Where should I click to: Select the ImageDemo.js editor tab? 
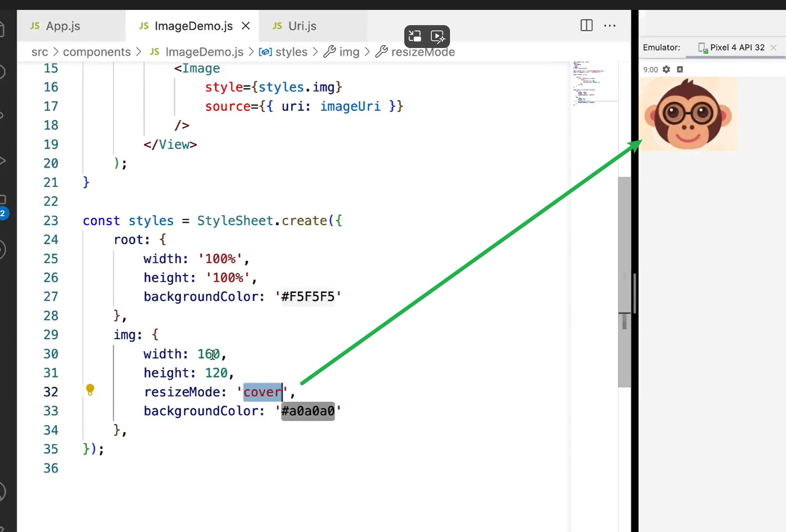(x=193, y=26)
